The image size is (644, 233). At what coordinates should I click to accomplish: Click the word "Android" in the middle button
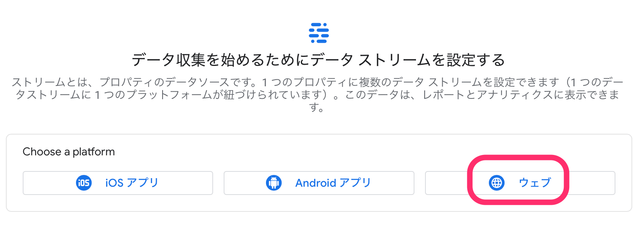[316, 183]
